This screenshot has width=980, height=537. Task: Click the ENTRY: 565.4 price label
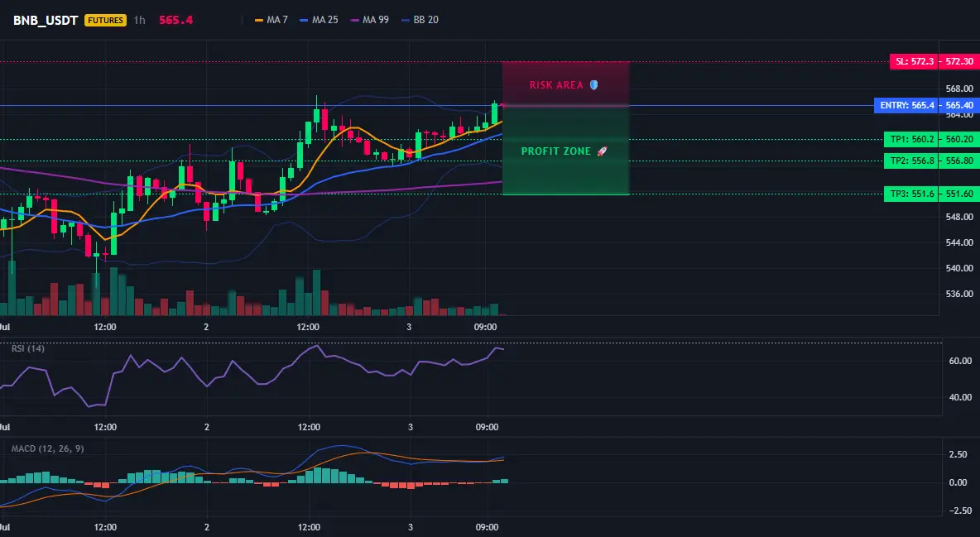coord(906,105)
